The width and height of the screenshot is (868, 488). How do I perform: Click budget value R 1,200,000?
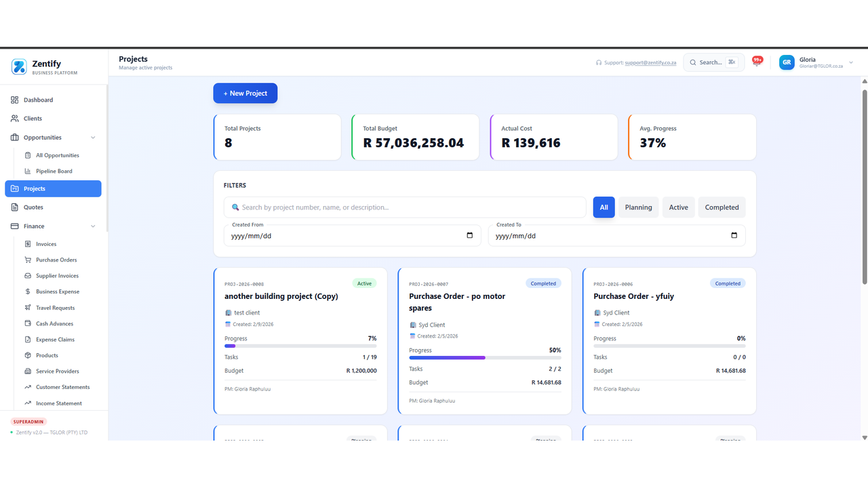click(361, 371)
